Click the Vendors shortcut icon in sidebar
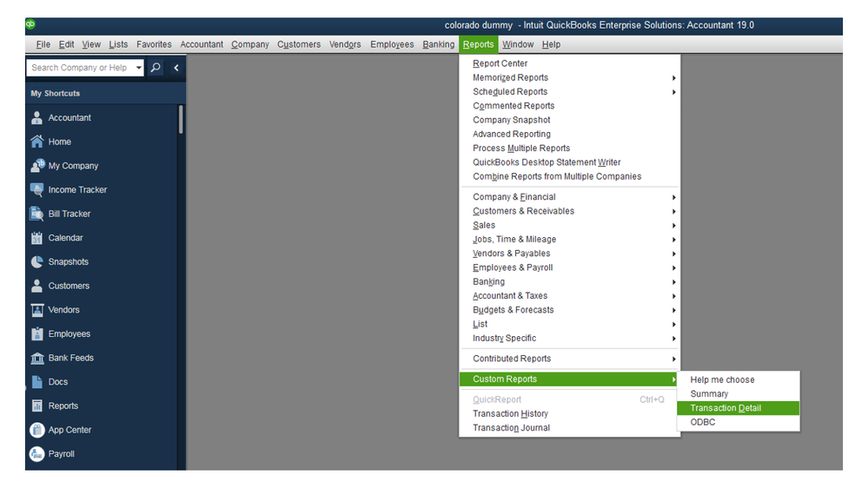 (x=37, y=310)
